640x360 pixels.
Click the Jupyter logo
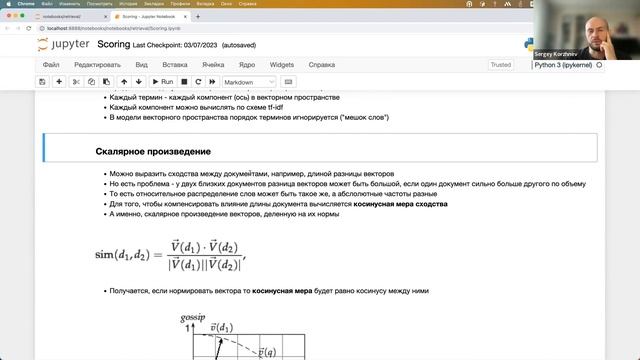click(x=63, y=44)
